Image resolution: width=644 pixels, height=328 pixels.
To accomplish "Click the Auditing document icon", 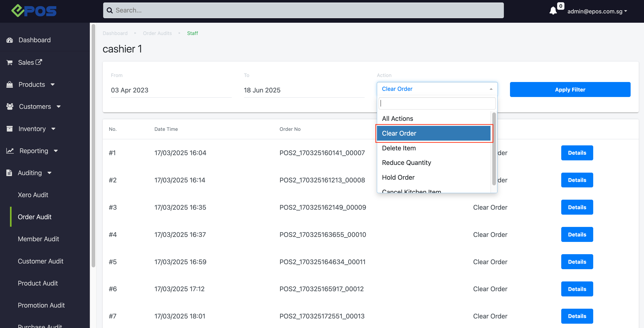I will [9, 173].
